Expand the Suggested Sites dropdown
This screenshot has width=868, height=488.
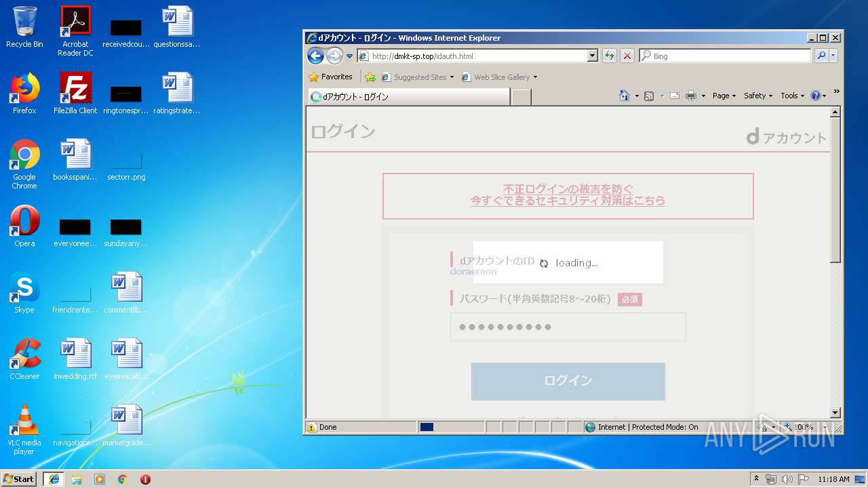pyautogui.click(x=452, y=77)
